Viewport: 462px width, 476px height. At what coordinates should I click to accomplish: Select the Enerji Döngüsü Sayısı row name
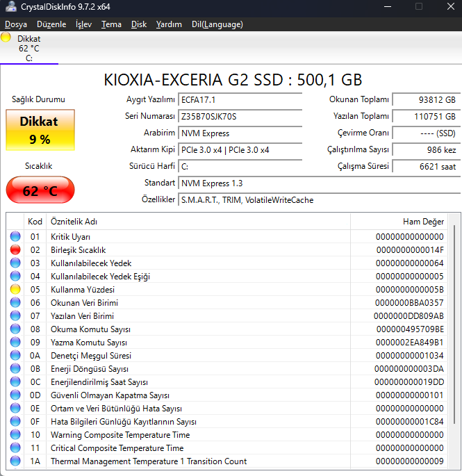click(x=90, y=369)
